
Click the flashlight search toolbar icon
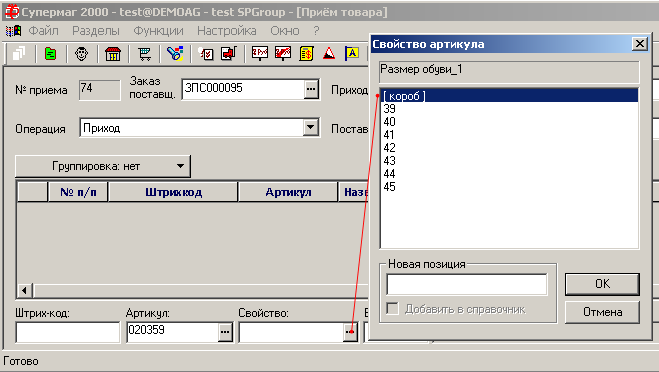coord(175,54)
